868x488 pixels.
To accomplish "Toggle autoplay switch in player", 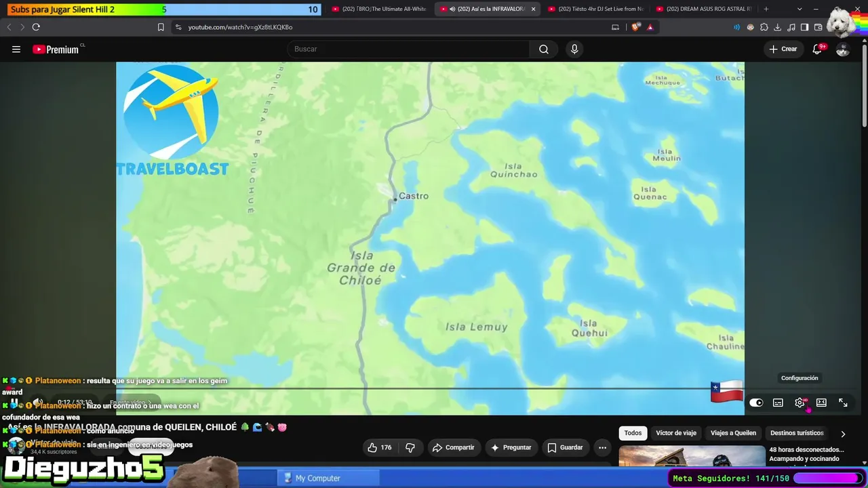I will [x=756, y=403].
